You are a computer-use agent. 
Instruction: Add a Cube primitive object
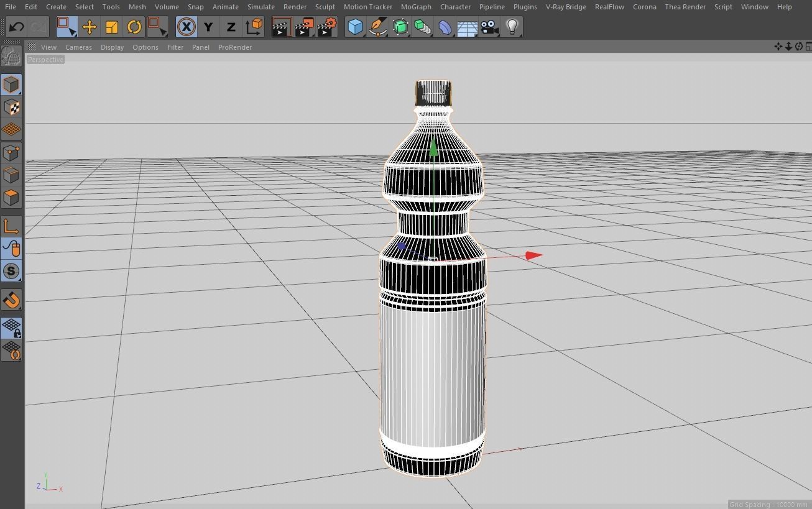tap(355, 27)
